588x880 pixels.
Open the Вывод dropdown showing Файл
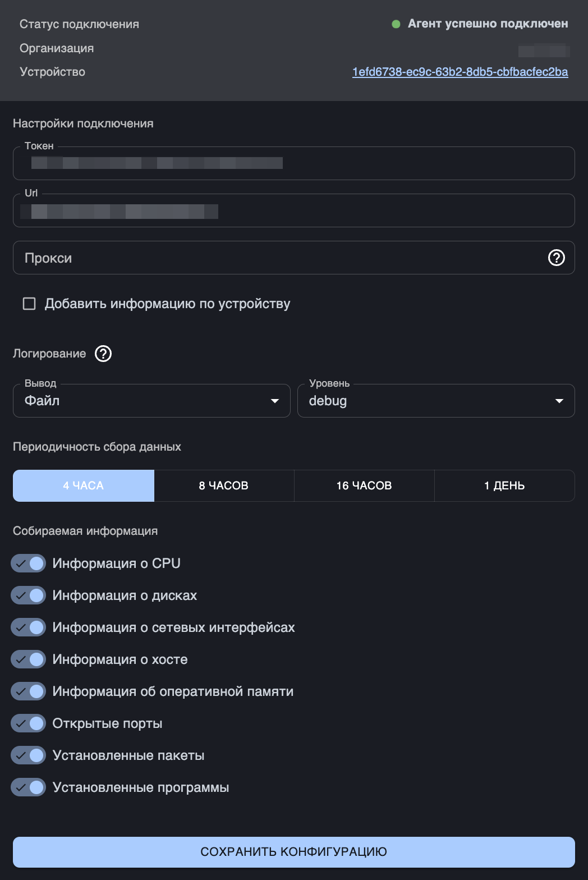pos(151,401)
